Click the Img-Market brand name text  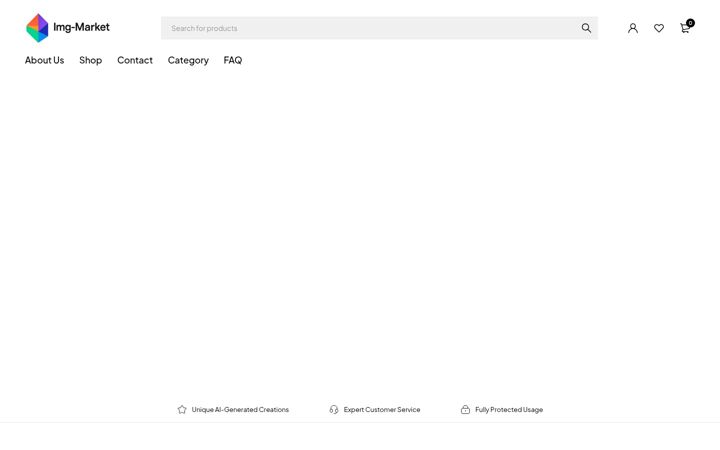81,27
